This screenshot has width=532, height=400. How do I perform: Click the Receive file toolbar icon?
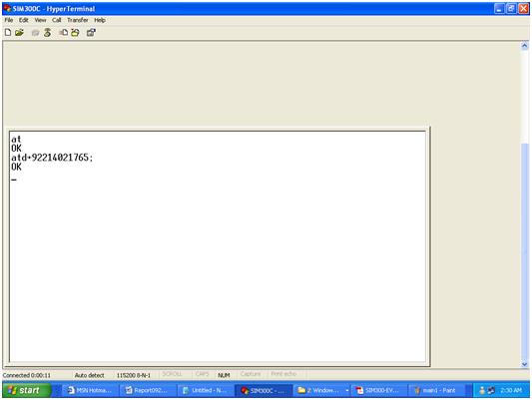[x=75, y=33]
